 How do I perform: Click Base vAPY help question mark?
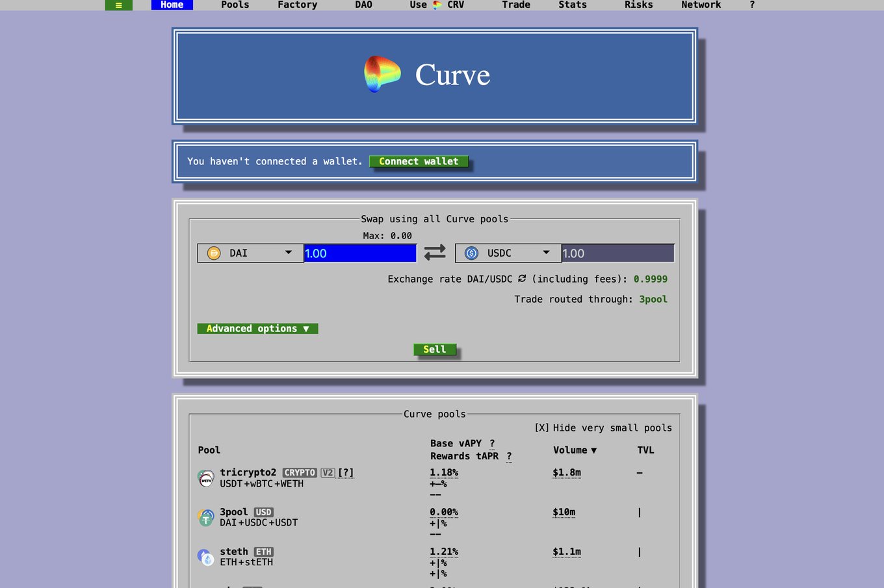tap(492, 444)
